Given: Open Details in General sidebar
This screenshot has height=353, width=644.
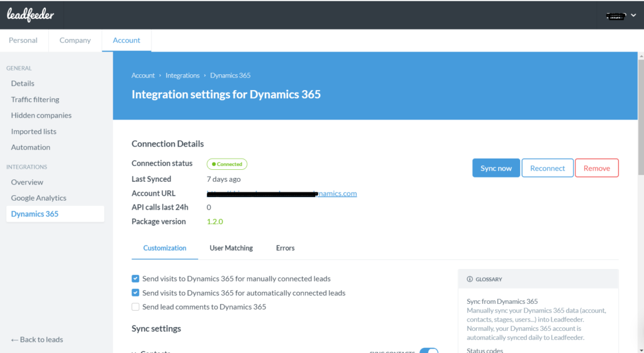Looking at the screenshot, I should [x=23, y=84].
